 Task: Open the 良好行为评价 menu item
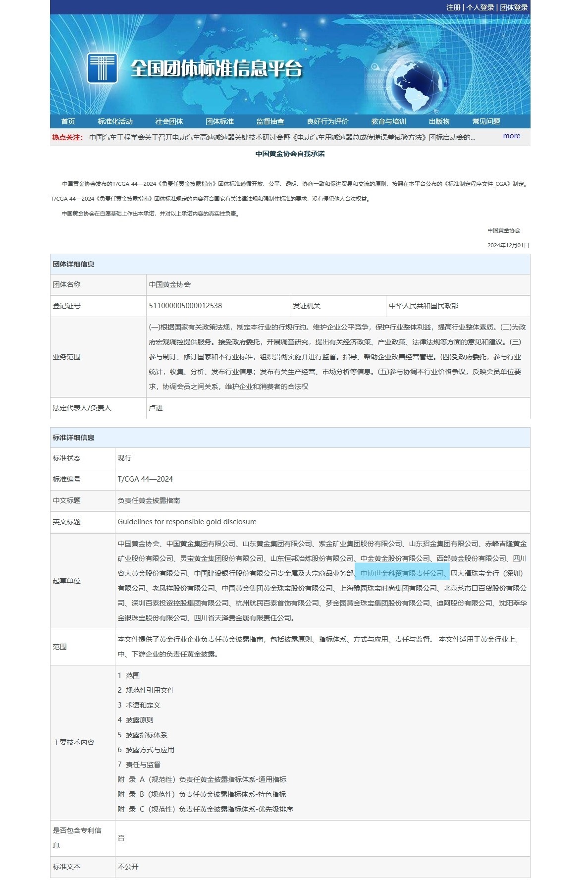point(327,121)
